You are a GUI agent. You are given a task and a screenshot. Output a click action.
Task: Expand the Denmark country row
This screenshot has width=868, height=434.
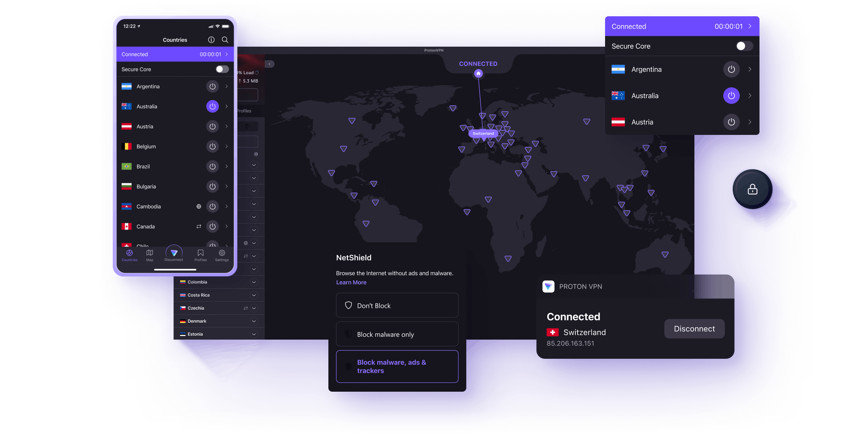254,321
